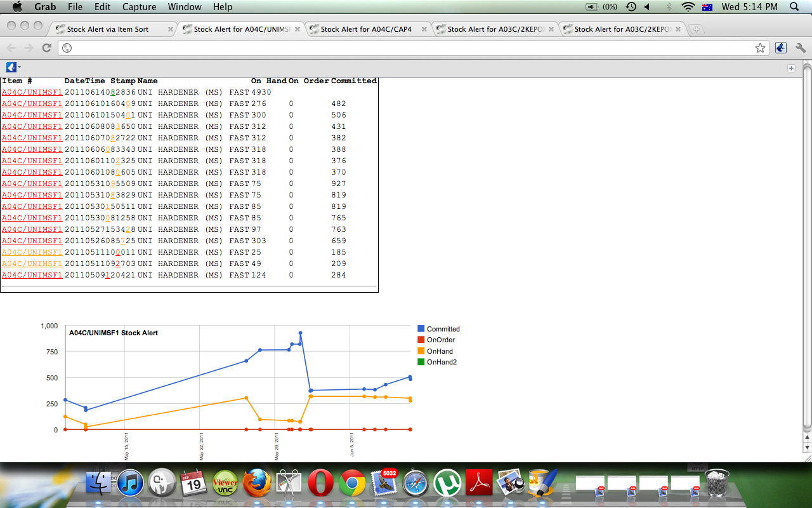Click the browser forward arrow

pos(29,48)
